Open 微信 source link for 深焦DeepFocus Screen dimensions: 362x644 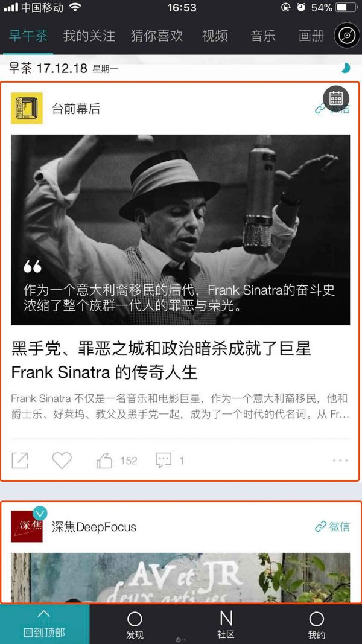pyautogui.click(x=332, y=526)
